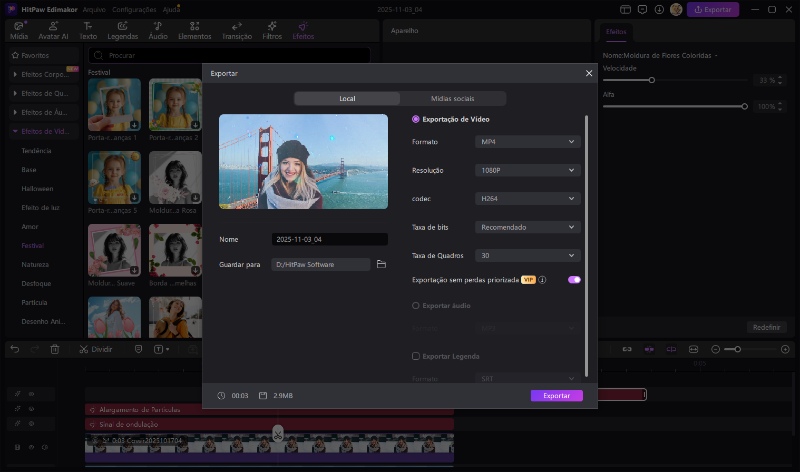
Task: Open the Taxa de Quadros dropdown
Action: tap(528, 256)
